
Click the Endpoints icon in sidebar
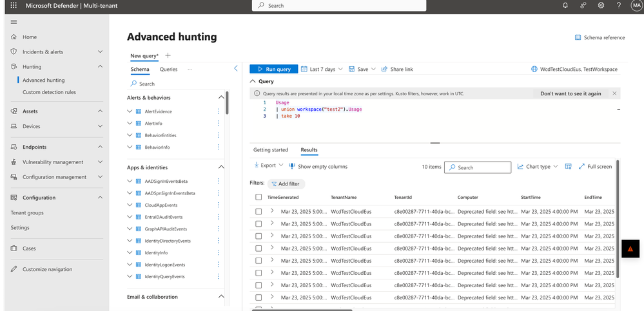tap(14, 147)
